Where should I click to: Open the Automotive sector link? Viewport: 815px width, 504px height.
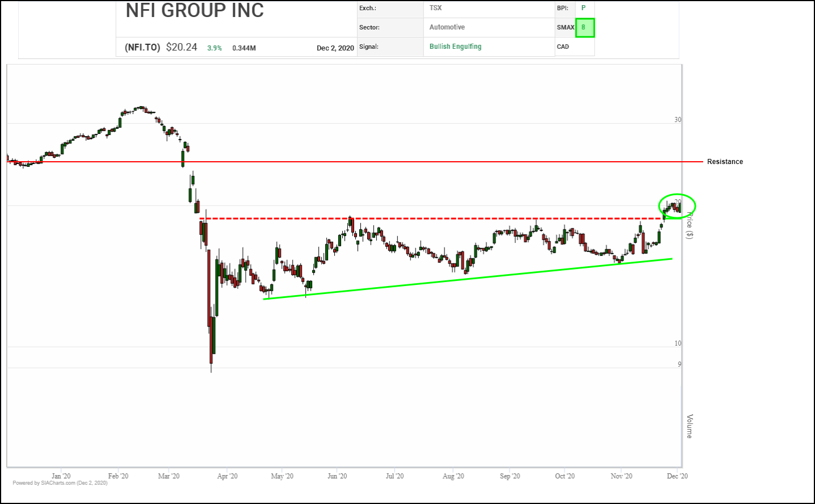pos(447,27)
